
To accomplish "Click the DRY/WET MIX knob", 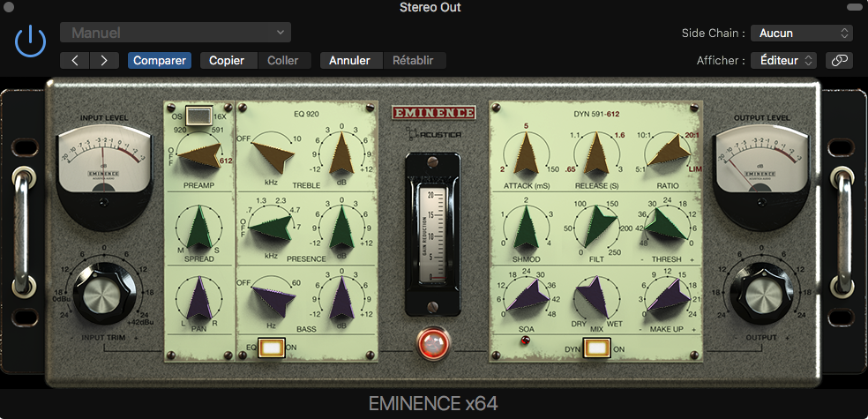I will pos(594,296).
